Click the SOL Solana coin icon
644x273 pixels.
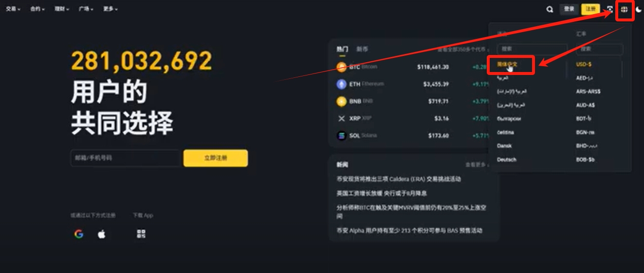tap(341, 136)
